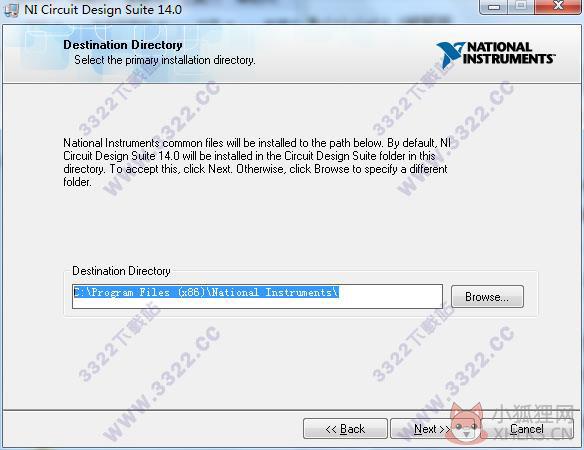The height and width of the screenshot is (450, 584).
Task: Click the Destination Directory group box label
Action: [x=121, y=271]
